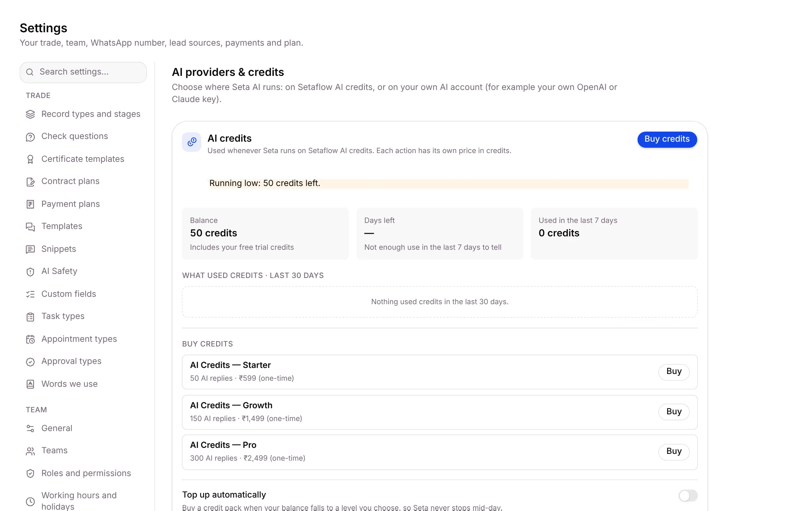812x511 pixels.
Task: Click the Snippets message icon
Action: pyautogui.click(x=30, y=249)
